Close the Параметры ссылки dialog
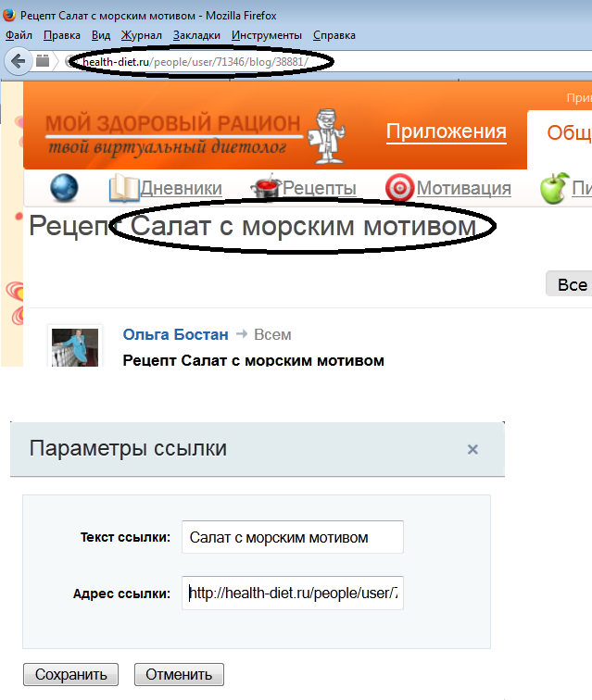 pos(472,449)
